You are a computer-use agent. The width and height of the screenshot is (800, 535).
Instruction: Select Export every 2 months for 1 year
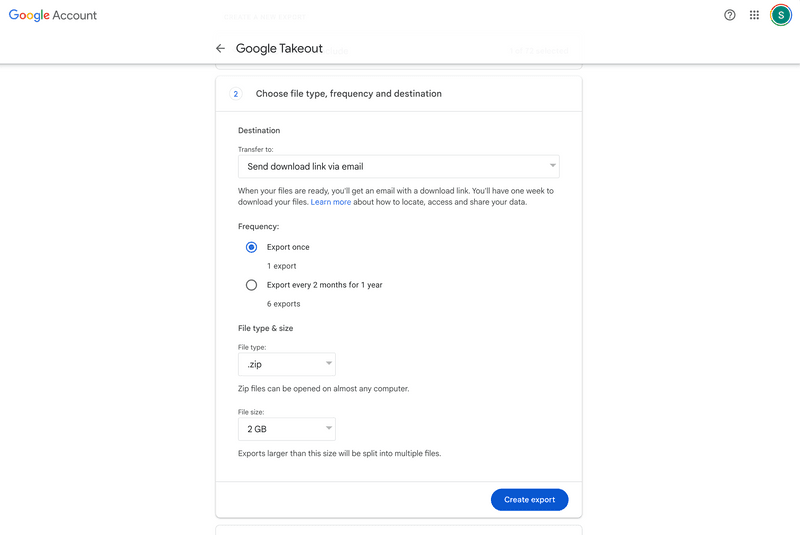pos(252,285)
